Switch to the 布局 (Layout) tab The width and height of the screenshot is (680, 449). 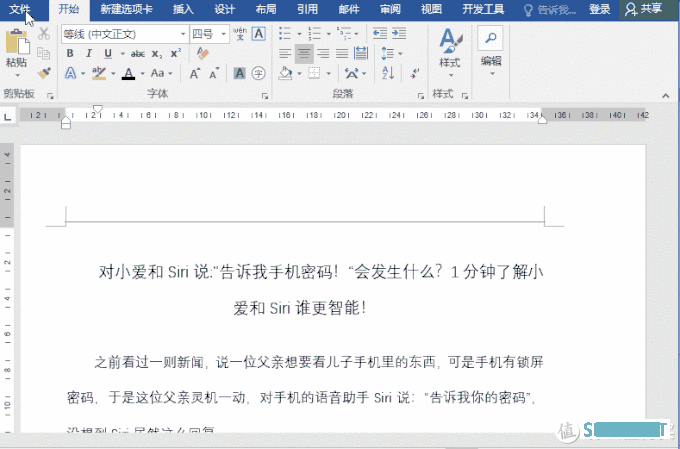[266, 9]
